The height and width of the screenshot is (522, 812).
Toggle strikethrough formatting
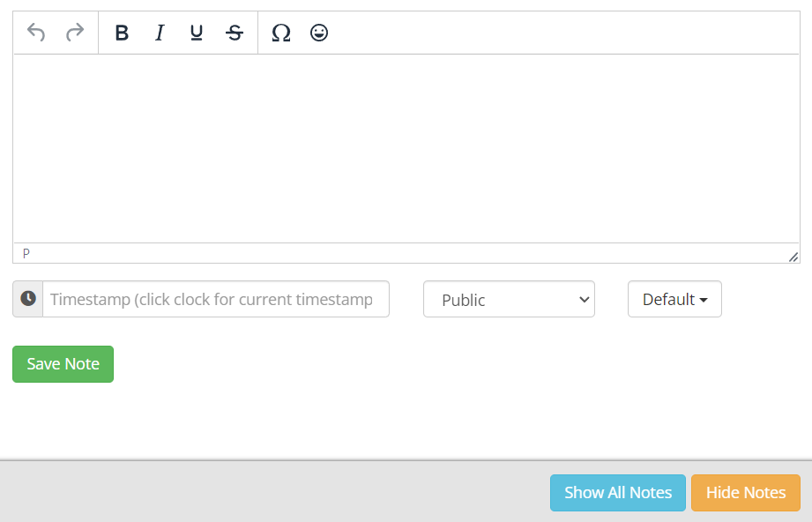tap(235, 33)
